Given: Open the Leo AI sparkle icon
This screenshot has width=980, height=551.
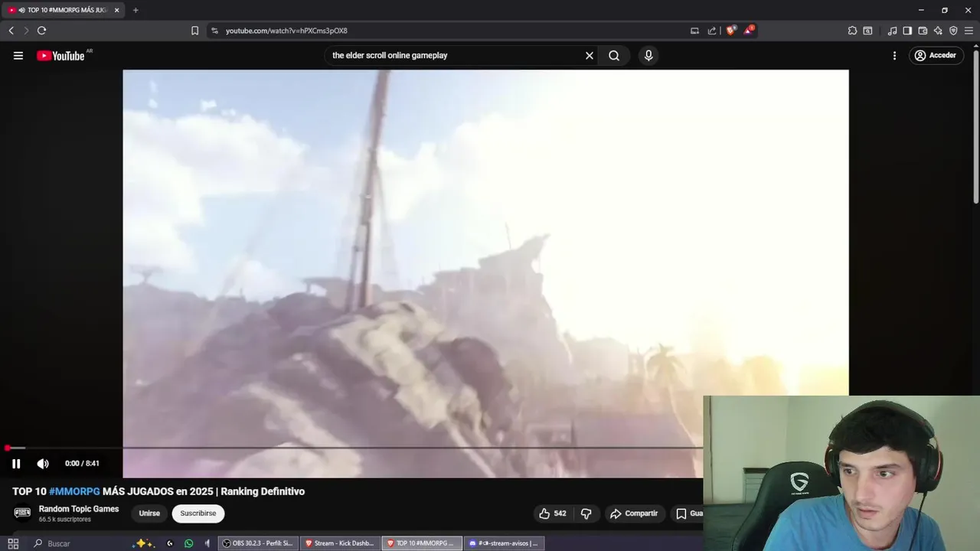Looking at the screenshot, I should click(x=938, y=31).
